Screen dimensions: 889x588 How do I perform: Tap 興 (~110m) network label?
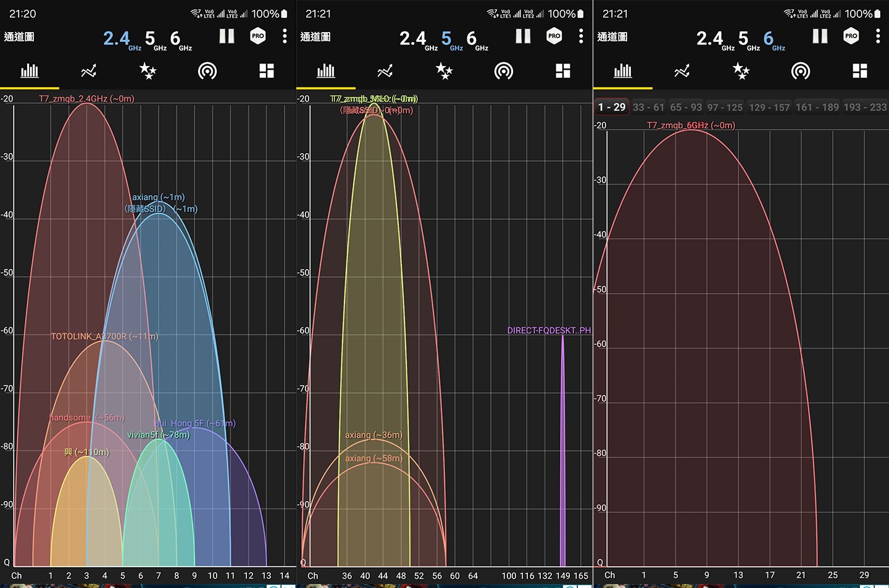(86, 452)
